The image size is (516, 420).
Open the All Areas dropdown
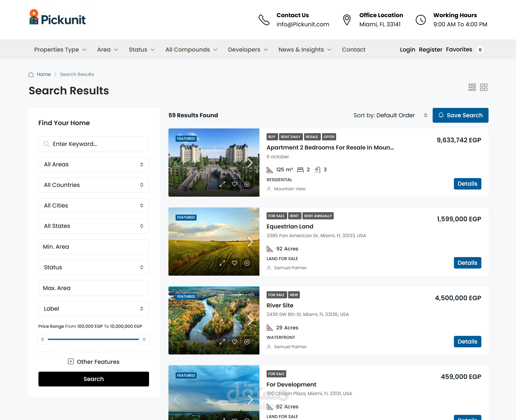point(94,165)
